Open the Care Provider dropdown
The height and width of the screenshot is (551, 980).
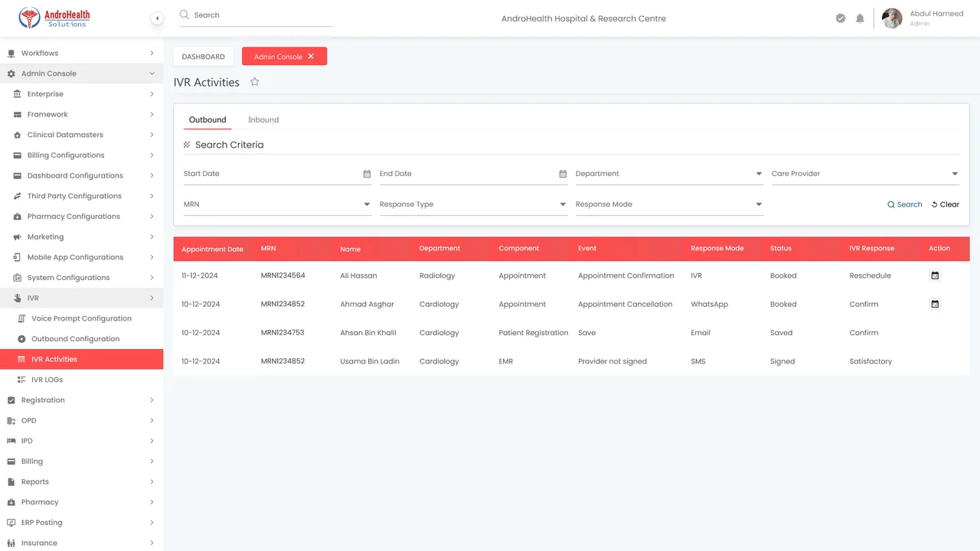point(865,174)
